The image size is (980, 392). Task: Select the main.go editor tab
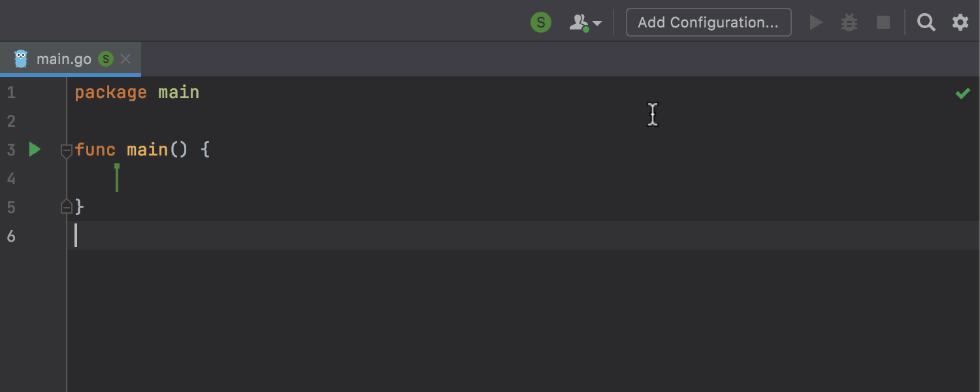pyautogui.click(x=63, y=59)
